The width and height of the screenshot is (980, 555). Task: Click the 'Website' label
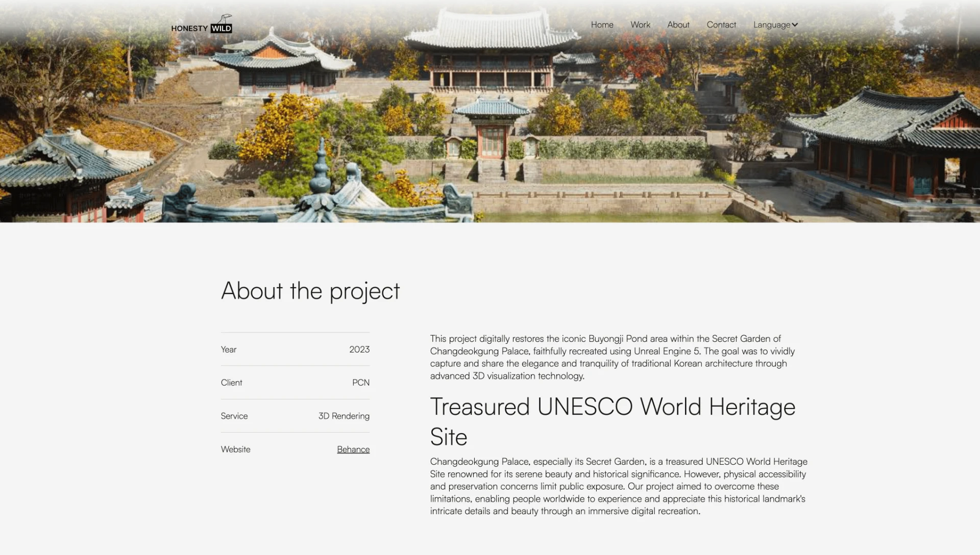click(x=236, y=449)
